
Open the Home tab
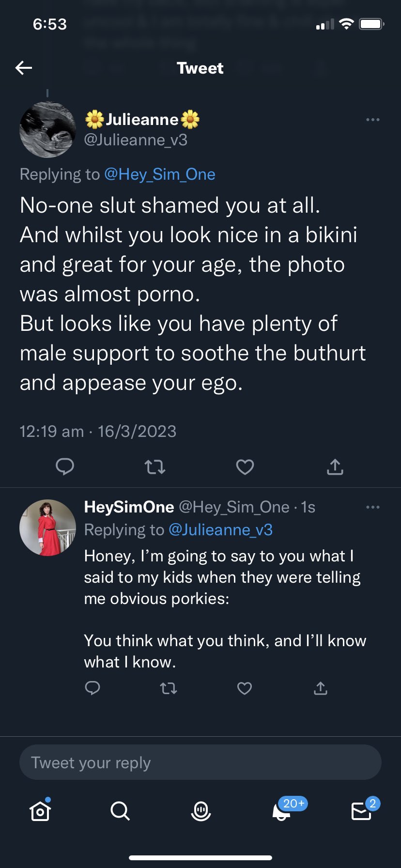40,810
